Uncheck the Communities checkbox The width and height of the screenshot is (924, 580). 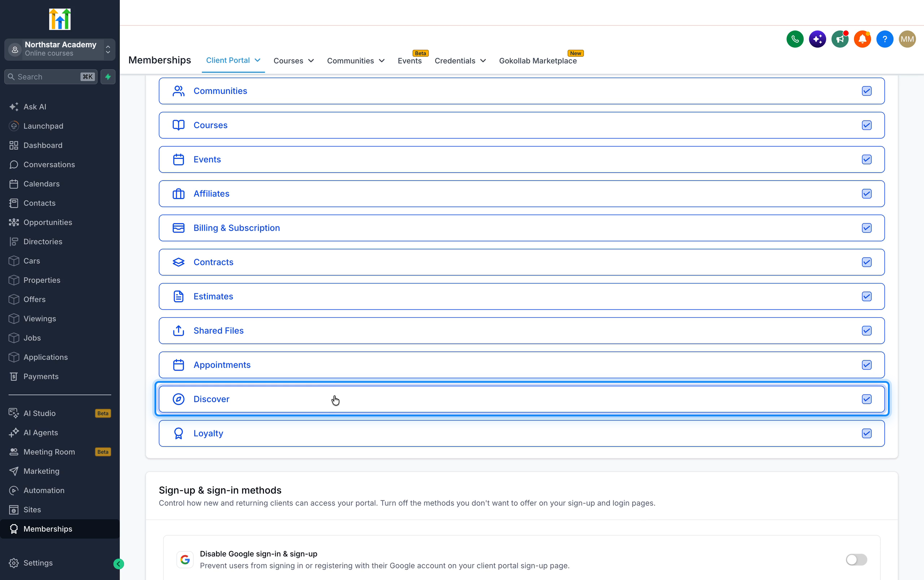click(867, 91)
